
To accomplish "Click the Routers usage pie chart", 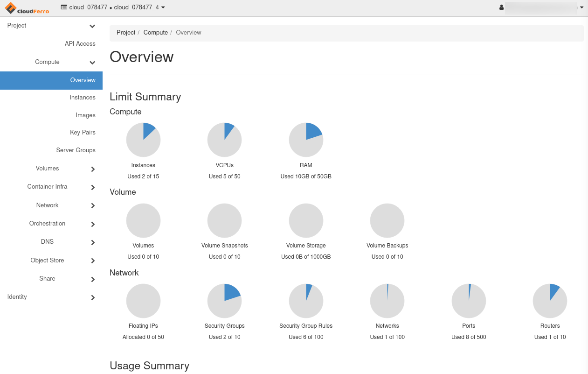I will pos(550,301).
